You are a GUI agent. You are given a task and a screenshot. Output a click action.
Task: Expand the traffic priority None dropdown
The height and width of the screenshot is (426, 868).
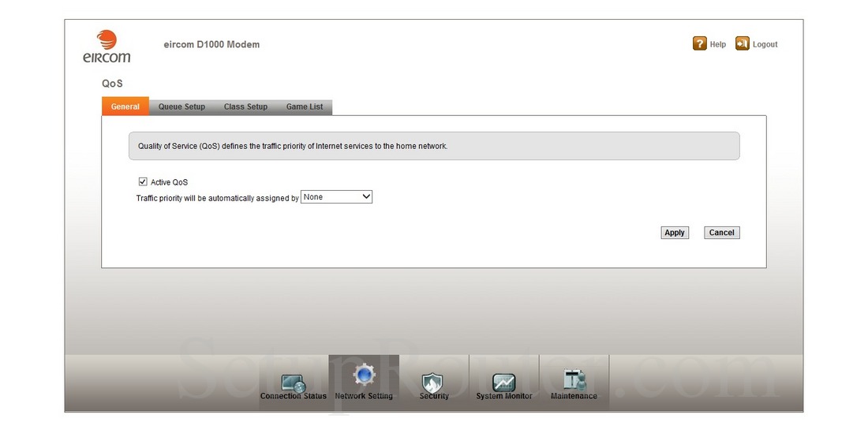[337, 197]
